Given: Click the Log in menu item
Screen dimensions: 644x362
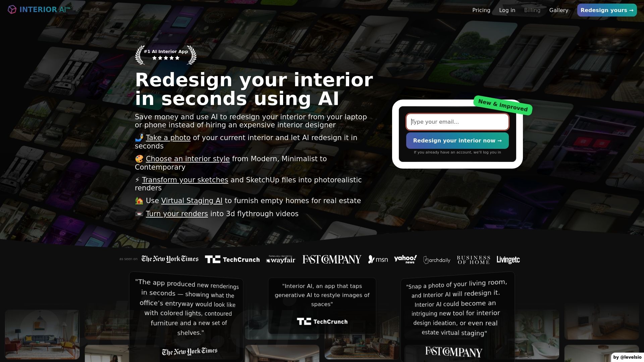Looking at the screenshot, I should tap(507, 10).
